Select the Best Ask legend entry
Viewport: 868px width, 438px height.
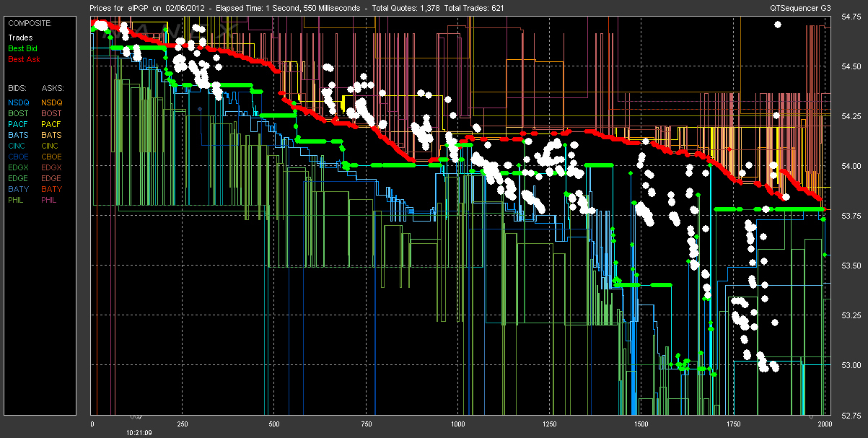[23, 59]
